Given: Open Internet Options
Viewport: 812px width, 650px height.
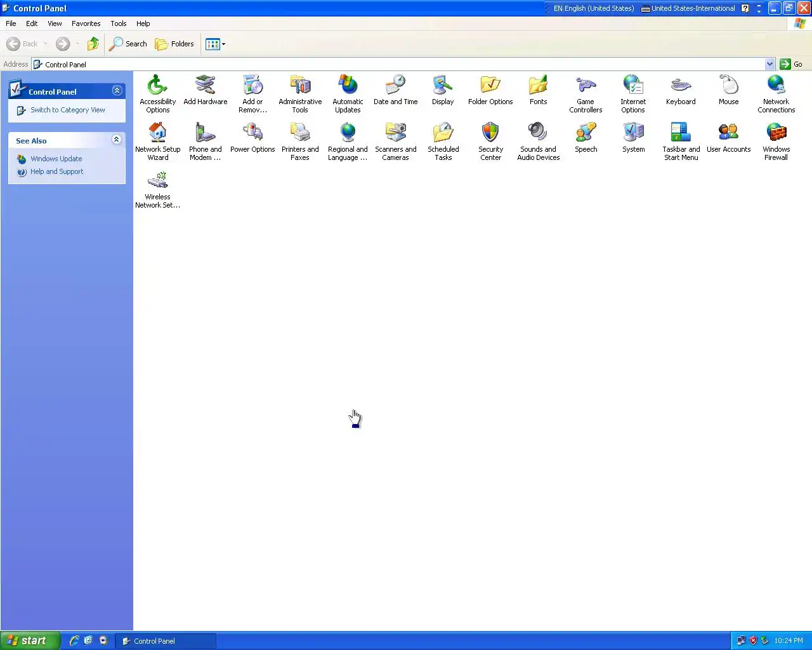Looking at the screenshot, I should (633, 93).
